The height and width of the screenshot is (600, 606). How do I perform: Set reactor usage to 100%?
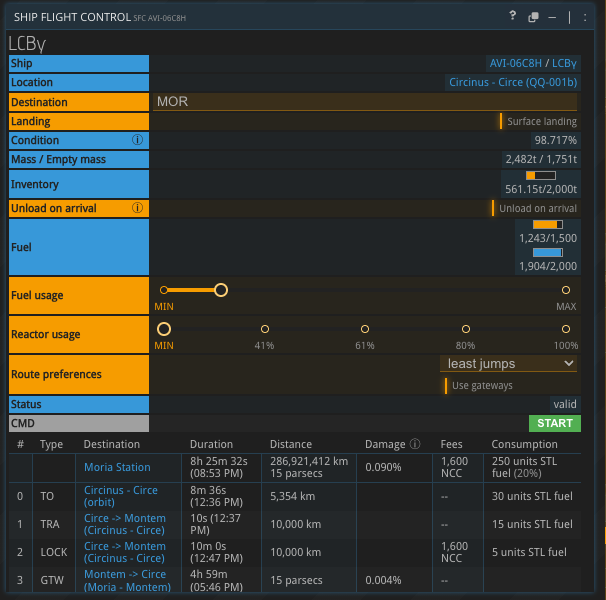(566, 329)
